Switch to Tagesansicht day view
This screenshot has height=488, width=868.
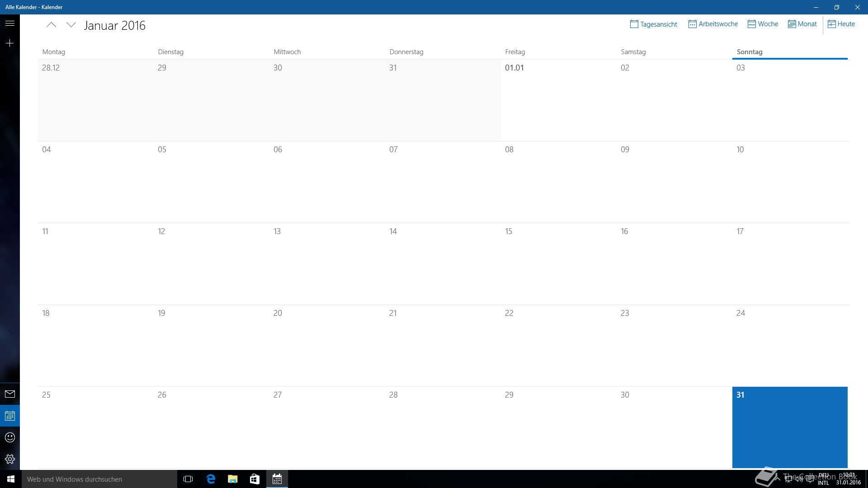click(x=654, y=24)
